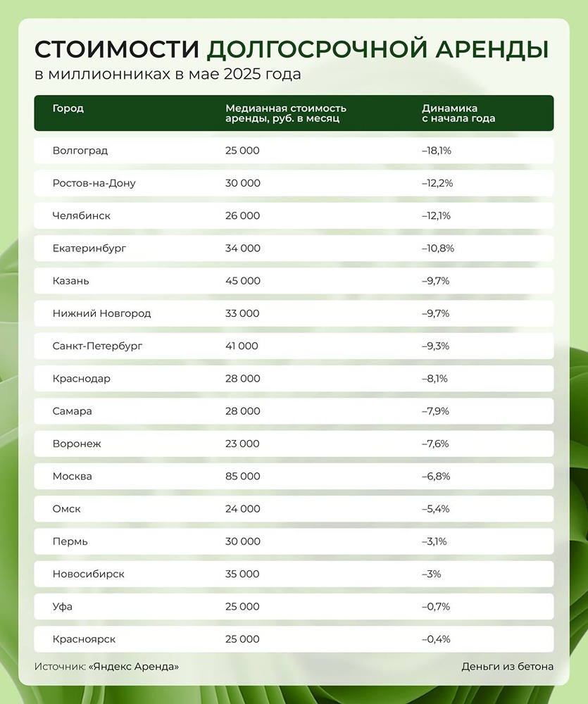Click Казань's rent value 45 000
This screenshot has height=704, width=588.
click(243, 281)
